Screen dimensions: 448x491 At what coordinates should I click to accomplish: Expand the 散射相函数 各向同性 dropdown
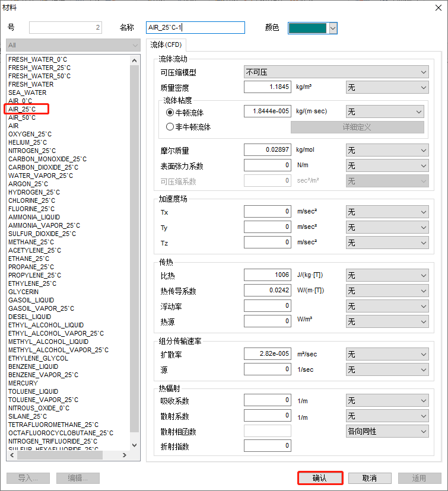[x=387, y=431]
